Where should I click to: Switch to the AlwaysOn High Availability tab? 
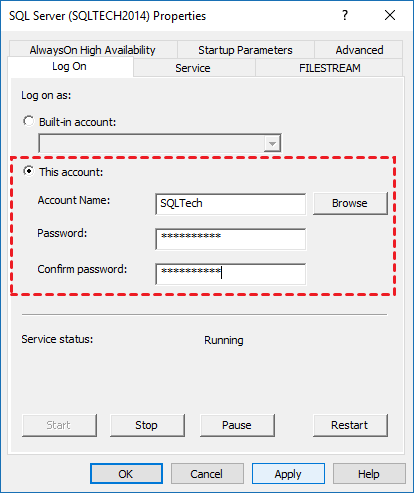(93, 50)
